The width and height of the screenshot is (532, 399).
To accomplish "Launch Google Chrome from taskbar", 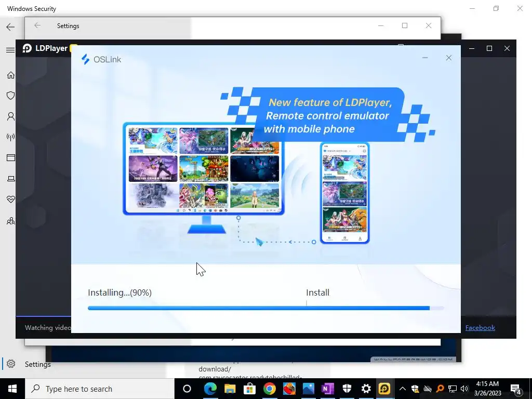I will pos(269,389).
